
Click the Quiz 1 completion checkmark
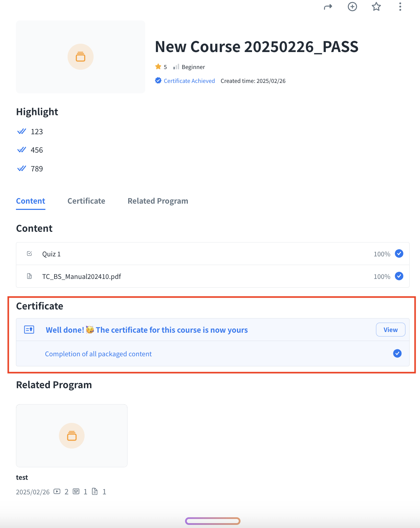399,254
